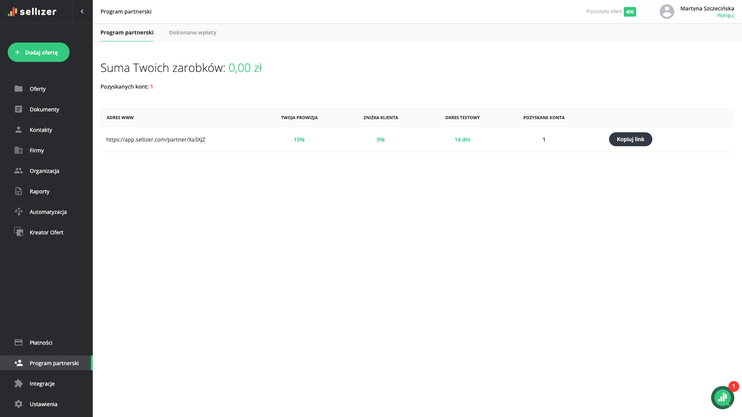
Task: Click the Sellizer logo
Action: click(x=32, y=11)
